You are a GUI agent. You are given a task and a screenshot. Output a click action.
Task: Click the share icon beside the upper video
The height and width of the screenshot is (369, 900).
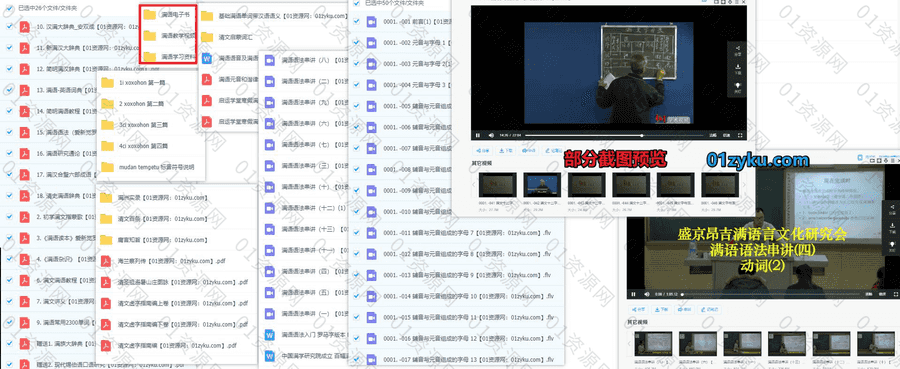coord(738,50)
